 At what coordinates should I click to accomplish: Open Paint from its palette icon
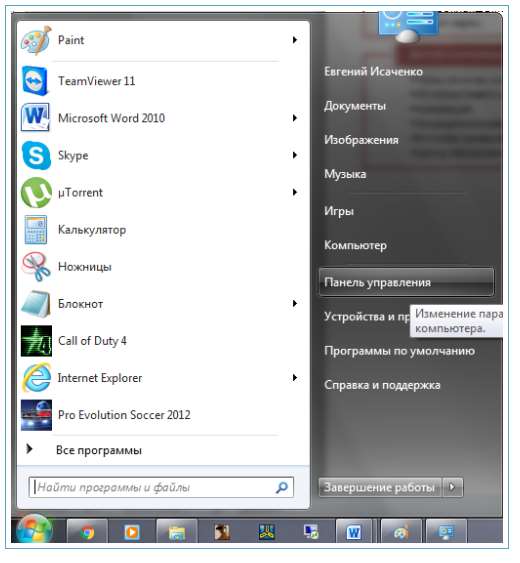(x=36, y=40)
